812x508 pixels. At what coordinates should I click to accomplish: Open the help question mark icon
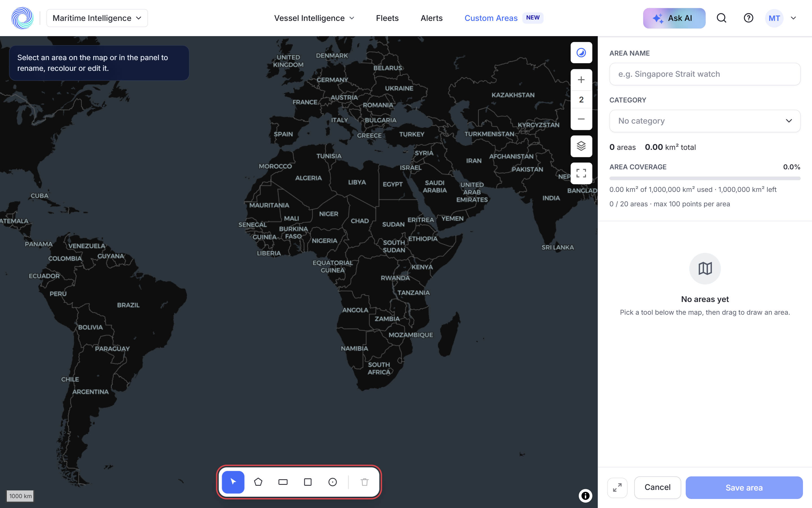(x=748, y=18)
